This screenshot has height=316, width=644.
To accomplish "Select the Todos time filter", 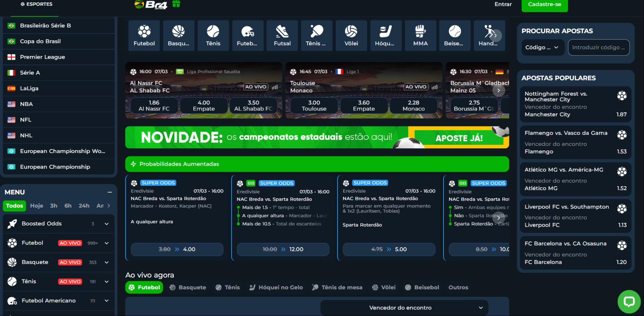I will [x=14, y=206].
